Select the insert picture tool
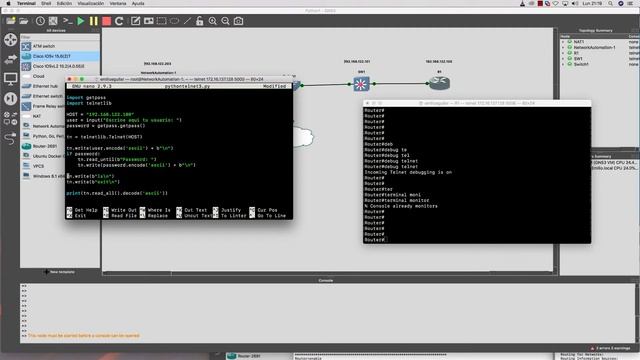 click(x=149, y=21)
